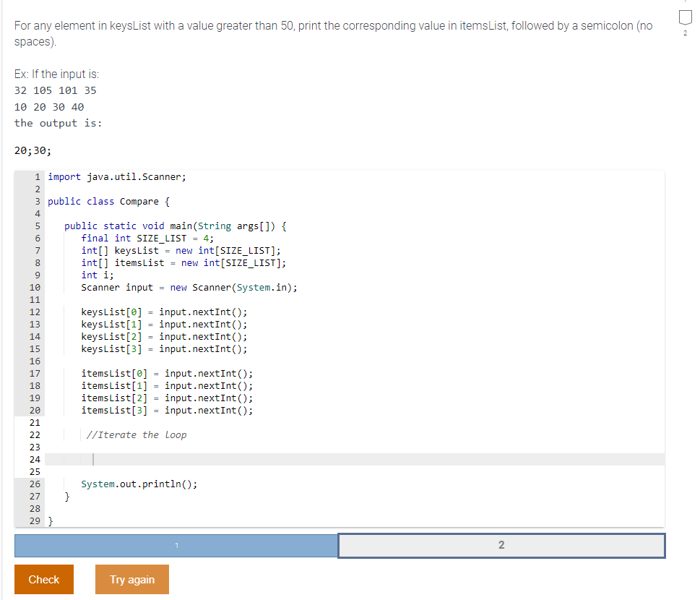Click closing brace on line 29
This screenshot has width=700, height=600.
click(x=51, y=521)
